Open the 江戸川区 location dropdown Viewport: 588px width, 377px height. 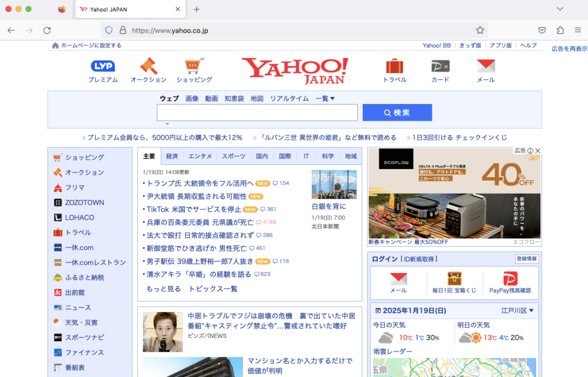tap(517, 310)
